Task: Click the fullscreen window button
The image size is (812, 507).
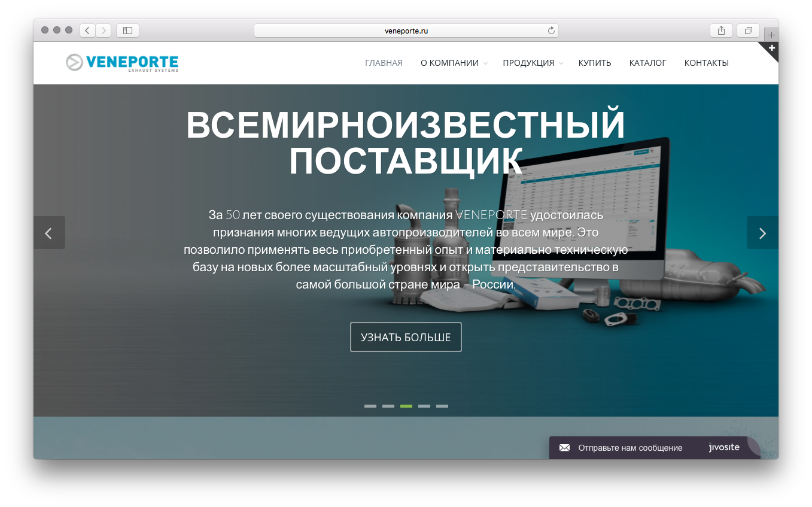Action: (x=69, y=30)
